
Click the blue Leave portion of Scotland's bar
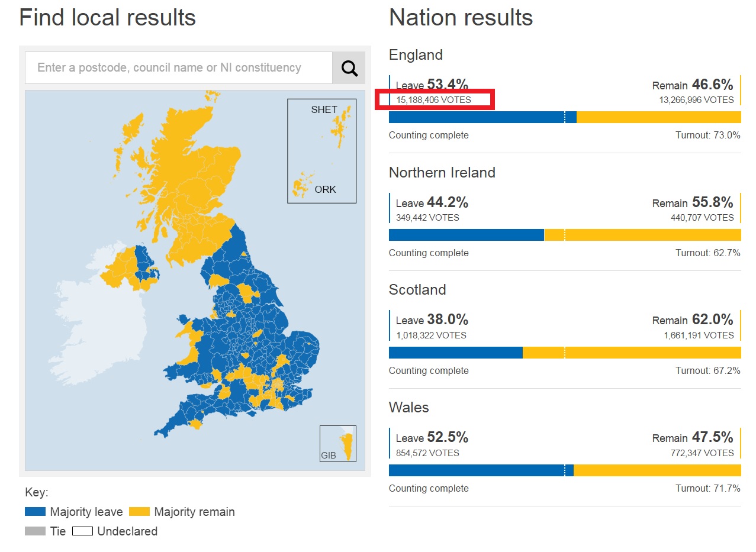pyautogui.click(x=456, y=353)
